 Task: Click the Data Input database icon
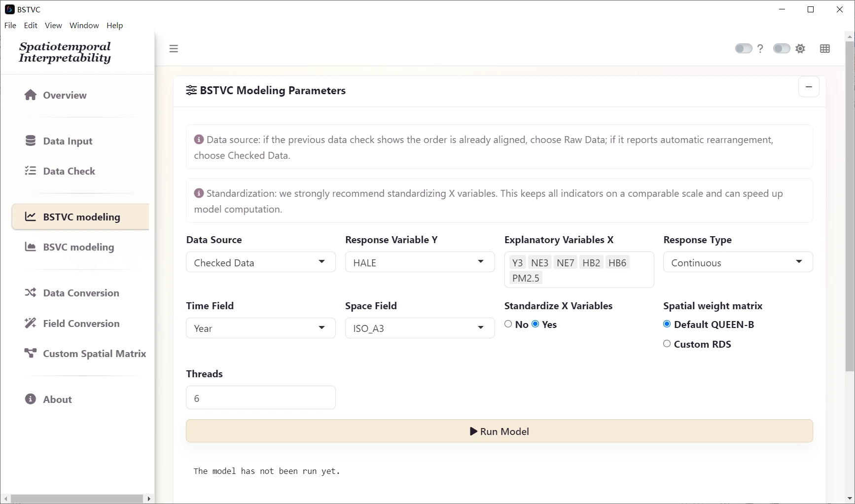tap(31, 141)
